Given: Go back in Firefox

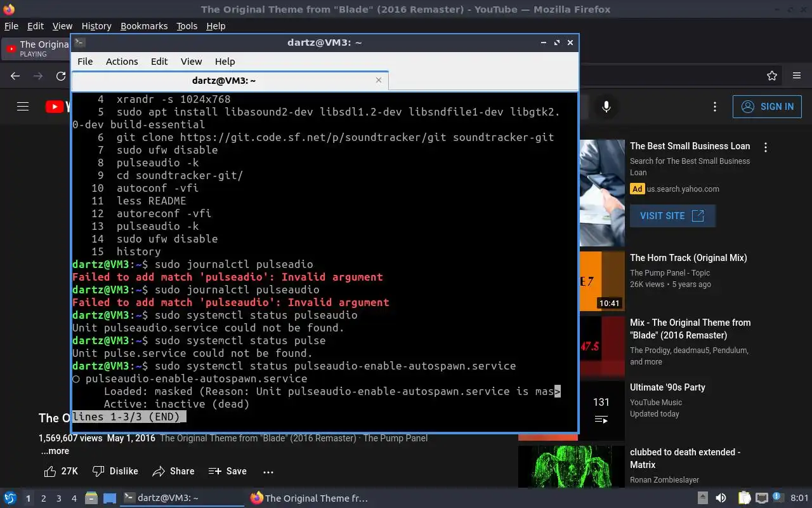Looking at the screenshot, I should point(15,76).
